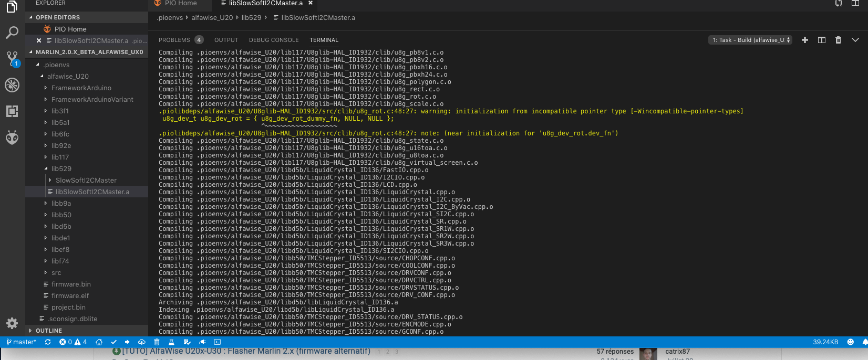Collapse the .pioenvs folder
The image size is (868, 360).
click(87, 65)
